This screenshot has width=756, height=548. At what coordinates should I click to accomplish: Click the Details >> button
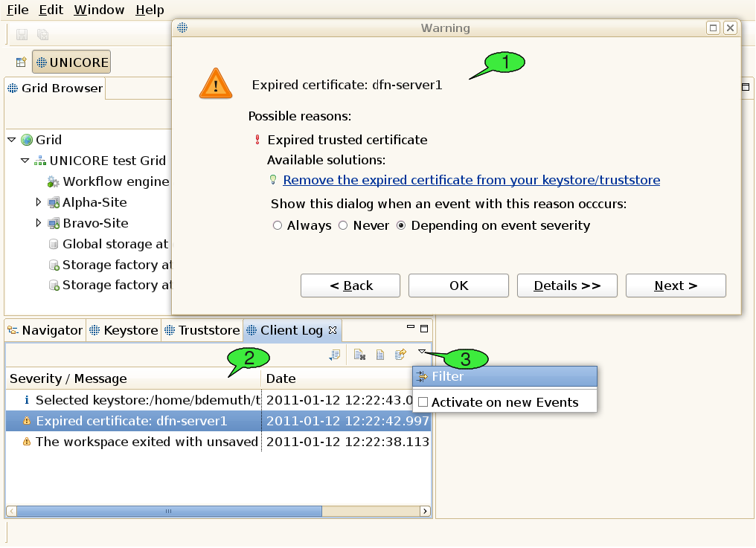[x=568, y=286]
